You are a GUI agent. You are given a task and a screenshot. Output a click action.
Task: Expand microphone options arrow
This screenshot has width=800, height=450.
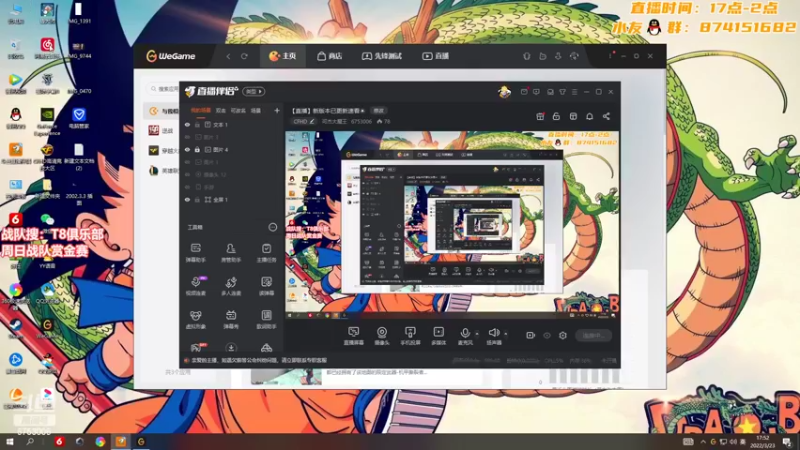coord(477,334)
